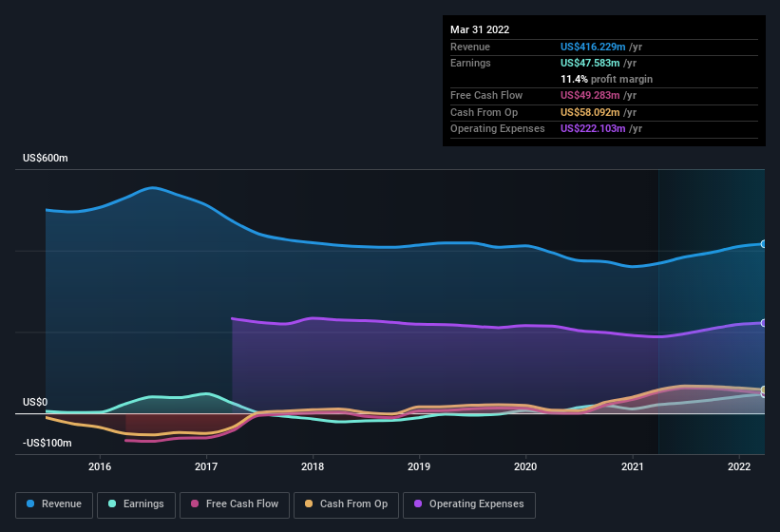
Task: Click the Operating Expenses endpoint marker
Action: pyautogui.click(x=763, y=323)
